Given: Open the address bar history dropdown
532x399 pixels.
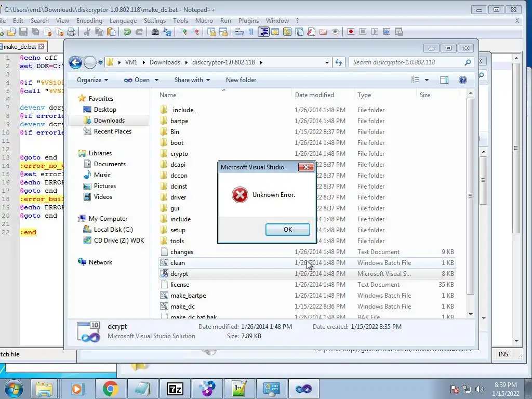Looking at the screenshot, I should (x=327, y=62).
